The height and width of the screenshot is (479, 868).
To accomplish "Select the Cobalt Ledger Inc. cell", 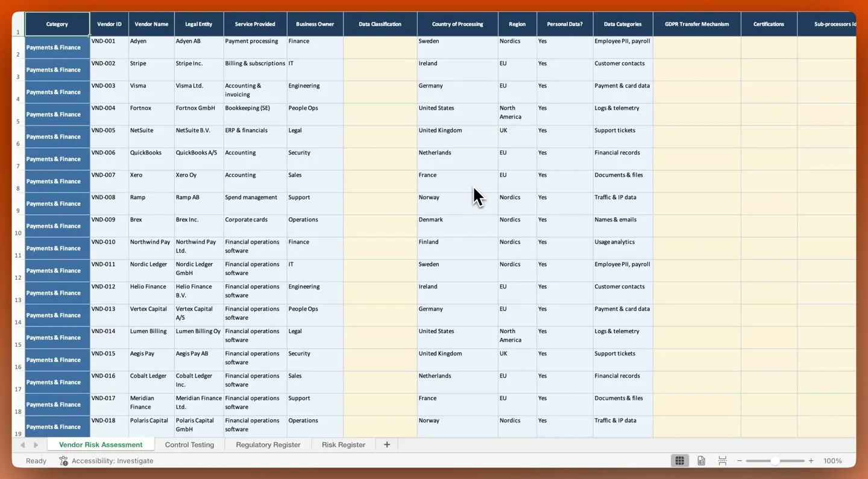I will 199,382.
